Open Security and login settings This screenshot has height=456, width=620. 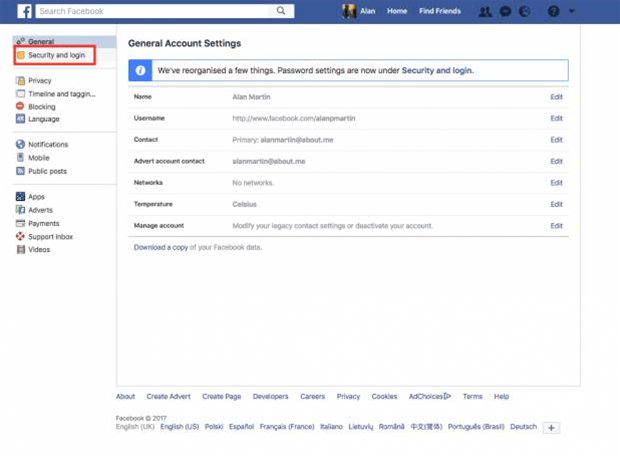55,55
